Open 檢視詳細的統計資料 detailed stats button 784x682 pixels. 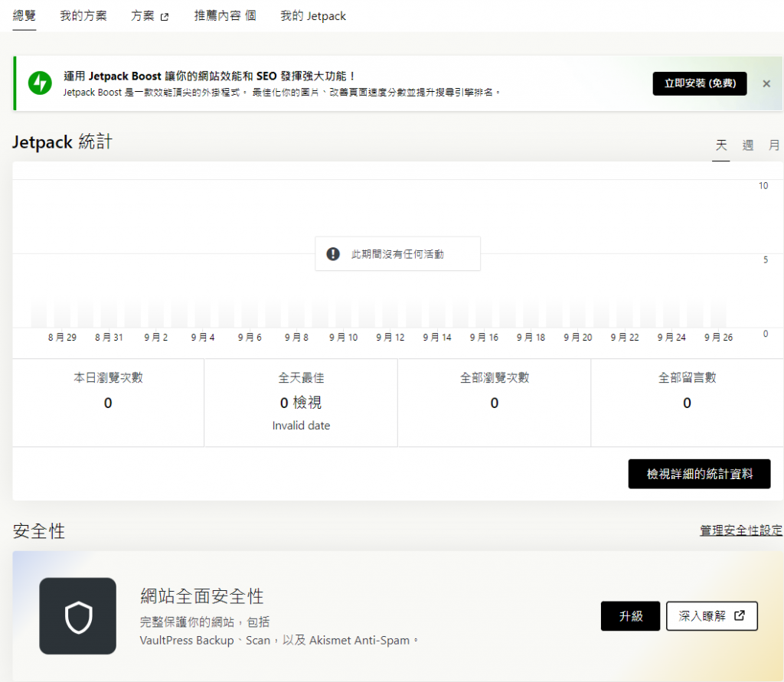pyautogui.click(x=699, y=474)
